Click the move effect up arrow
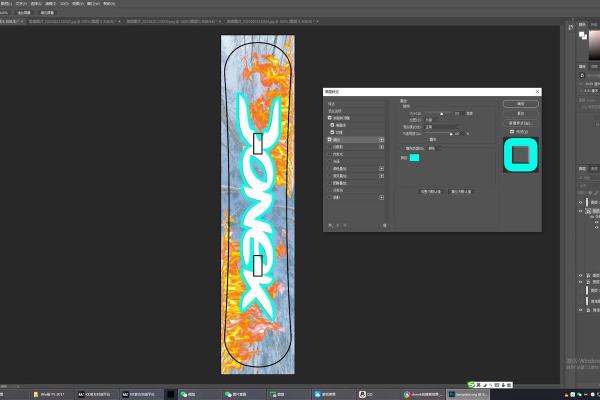 point(338,225)
